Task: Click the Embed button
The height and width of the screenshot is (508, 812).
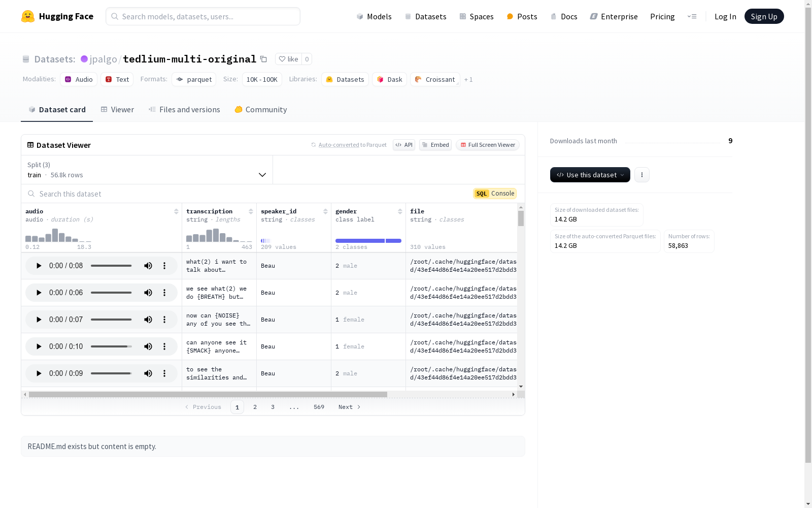Action: click(x=435, y=145)
